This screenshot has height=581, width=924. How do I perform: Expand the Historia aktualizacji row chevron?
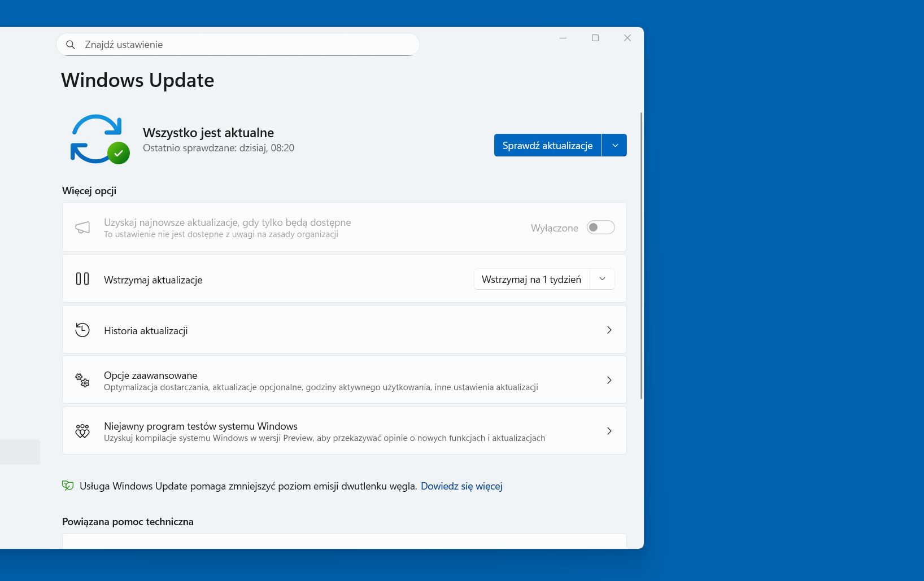click(x=609, y=330)
